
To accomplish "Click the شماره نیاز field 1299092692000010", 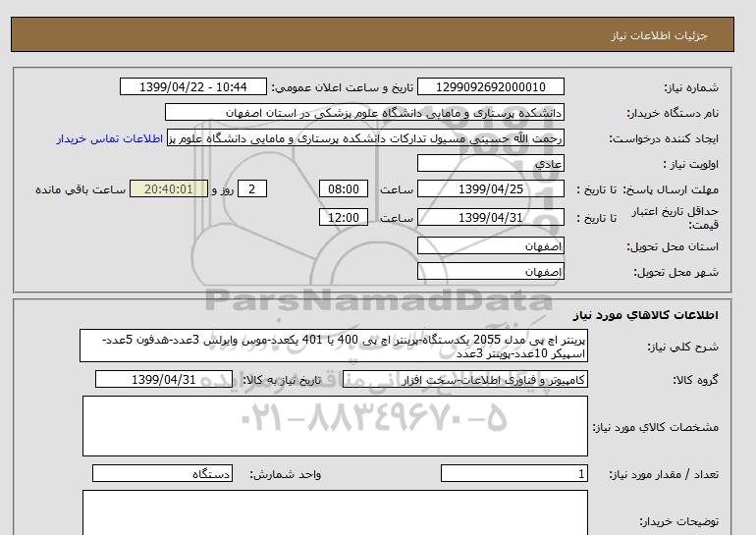I will [490, 86].
